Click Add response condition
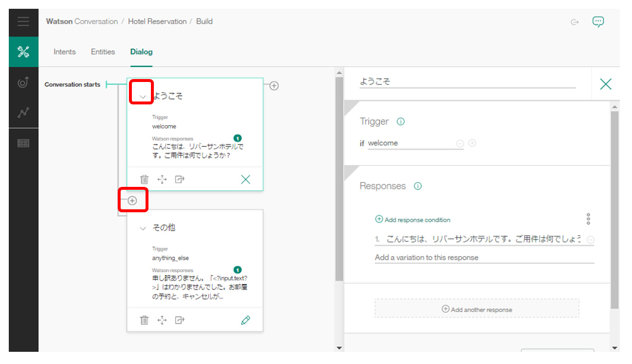This screenshot has height=364, width=632. 413,220
